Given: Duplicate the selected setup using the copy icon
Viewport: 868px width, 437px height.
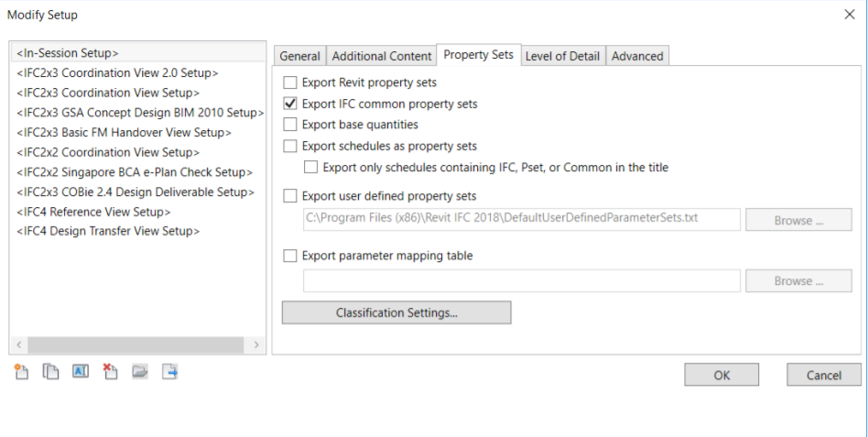Looking at the screenshot, I should (x=51, y=372).
